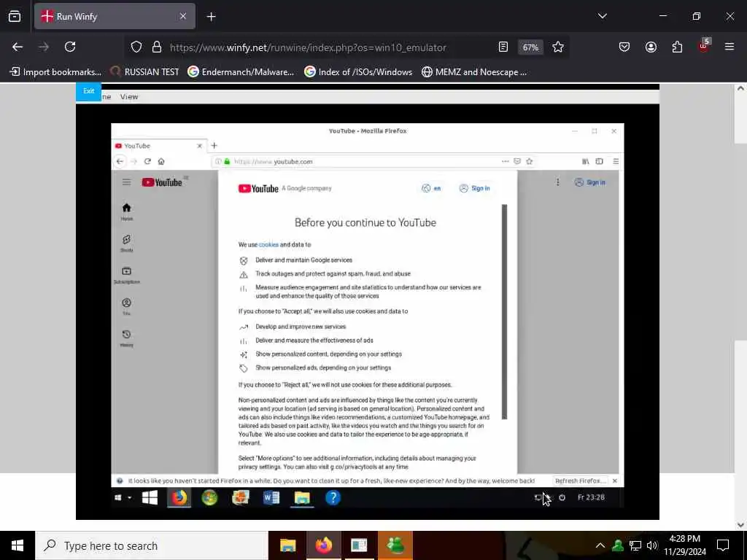Screen dimensions: 747x560
Task: Click the outer winfy.net address field
Action: click(308, 47)
